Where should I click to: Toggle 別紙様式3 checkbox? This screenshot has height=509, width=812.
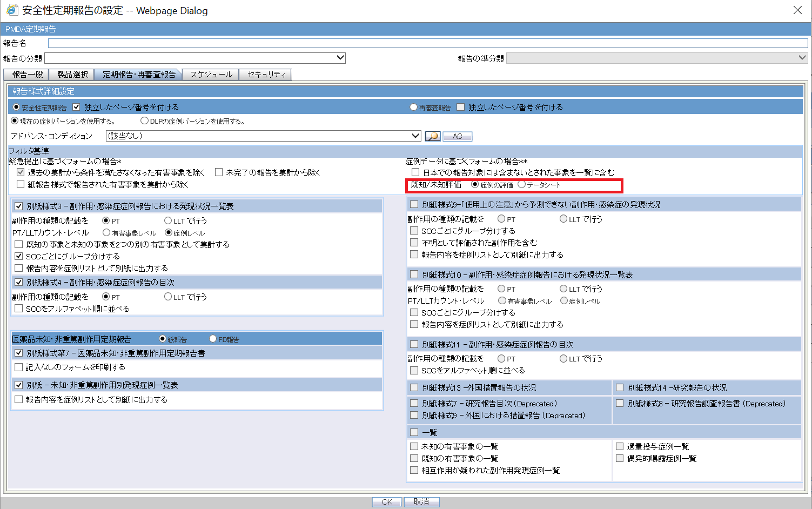tap(19, 206)
